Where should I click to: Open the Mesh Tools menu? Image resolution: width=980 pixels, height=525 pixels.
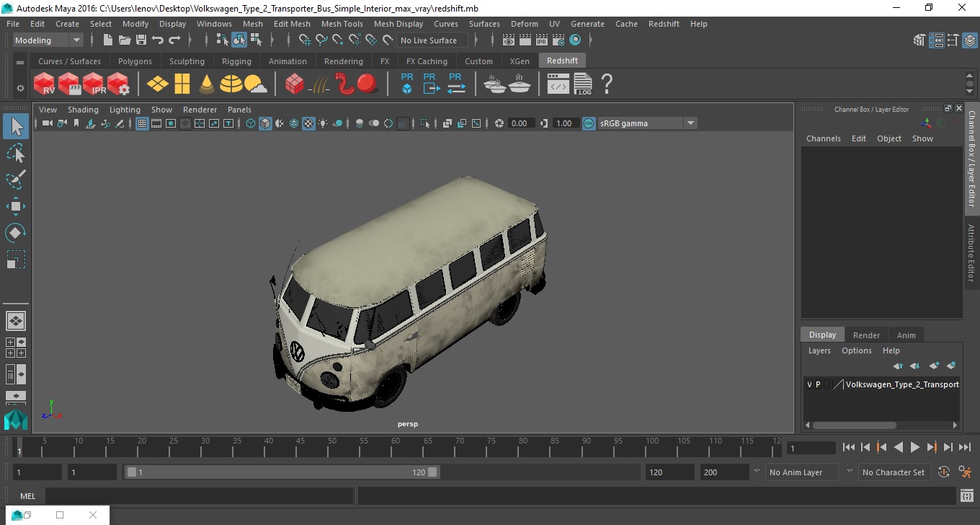click(342, 24)
